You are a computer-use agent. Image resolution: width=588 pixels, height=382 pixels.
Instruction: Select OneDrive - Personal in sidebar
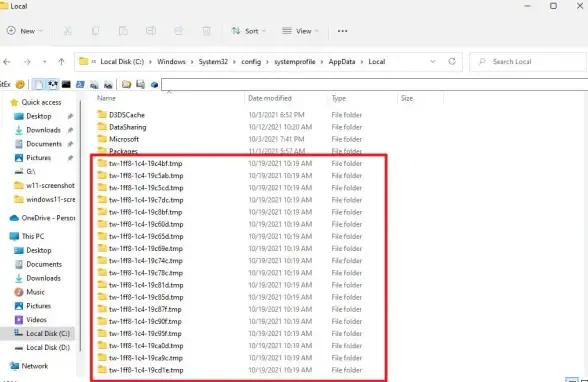(x=42, y=218)
